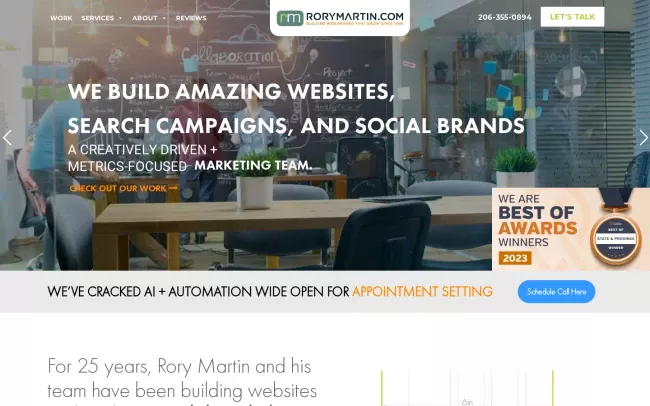Click the Schedule Call Here button

click(x=556, y=292)
